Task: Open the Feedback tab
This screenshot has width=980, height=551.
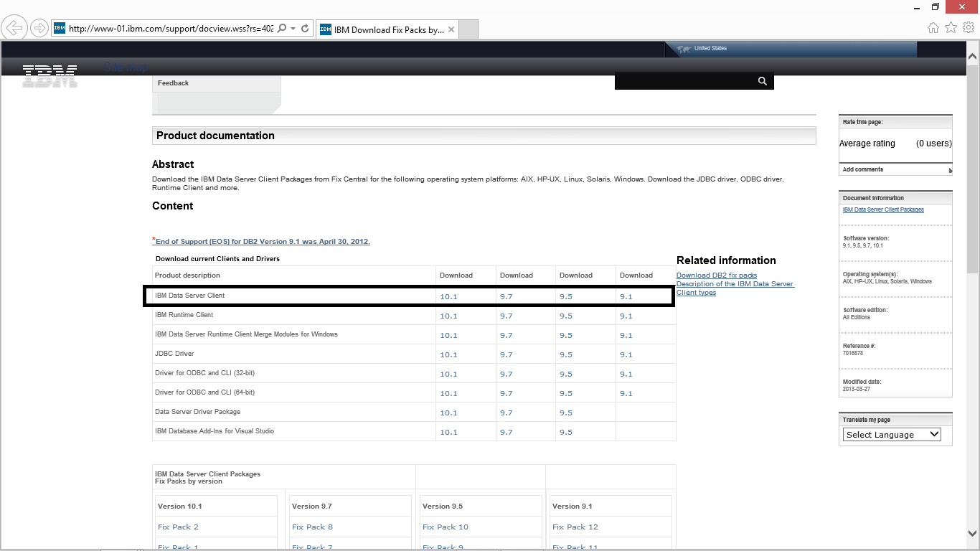Action: [173, 83]
